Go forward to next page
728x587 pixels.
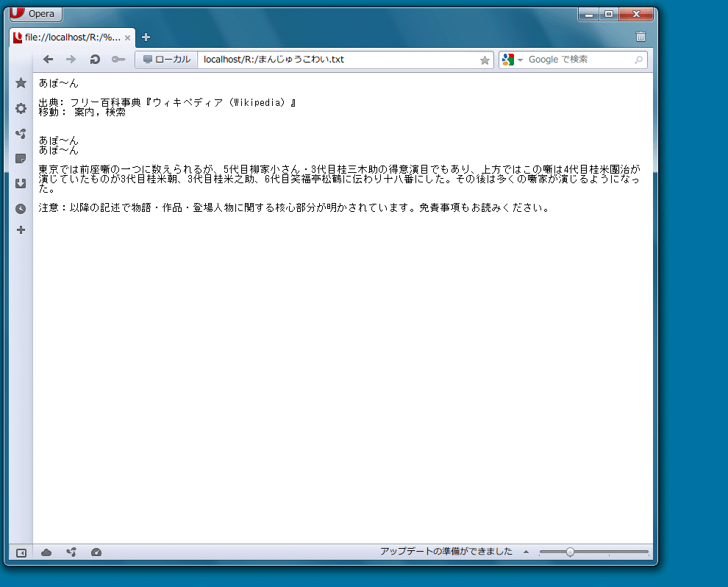pos(71,60)
